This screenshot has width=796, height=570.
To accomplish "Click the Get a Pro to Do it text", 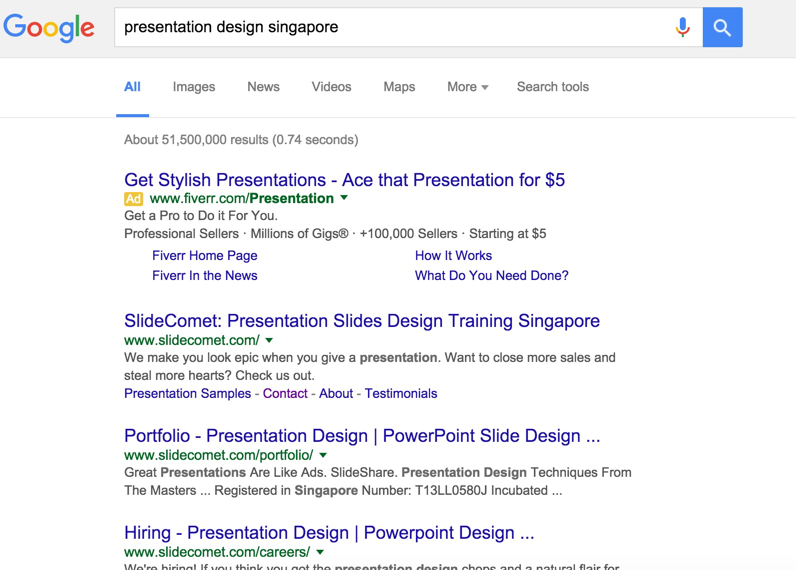I will [x=201, y=216].
